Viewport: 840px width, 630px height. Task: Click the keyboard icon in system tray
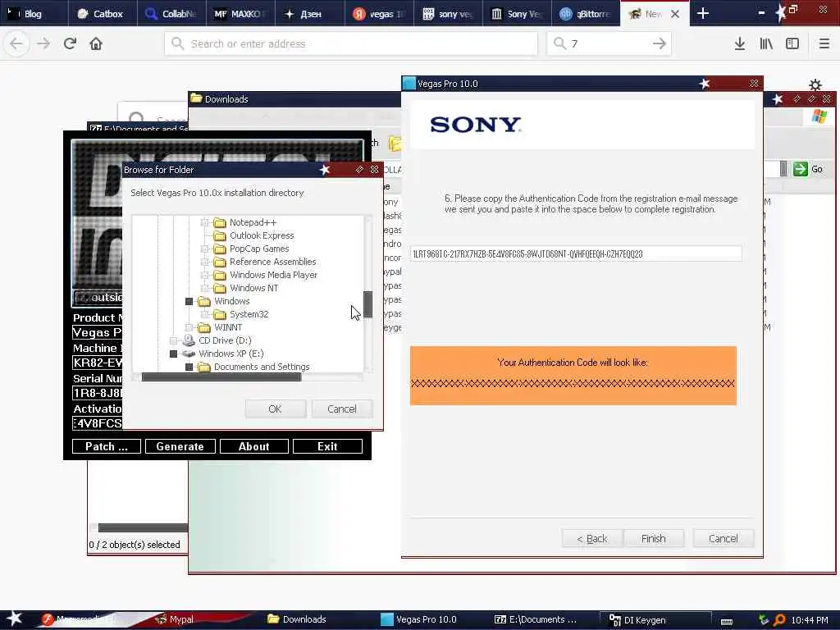pos(727,622)
